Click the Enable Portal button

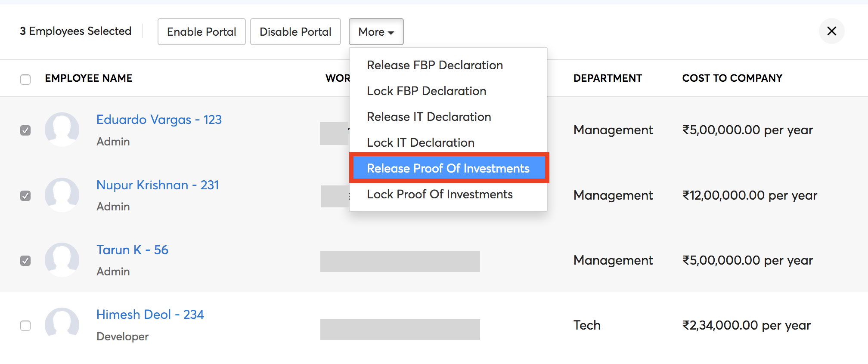(201, 31)
